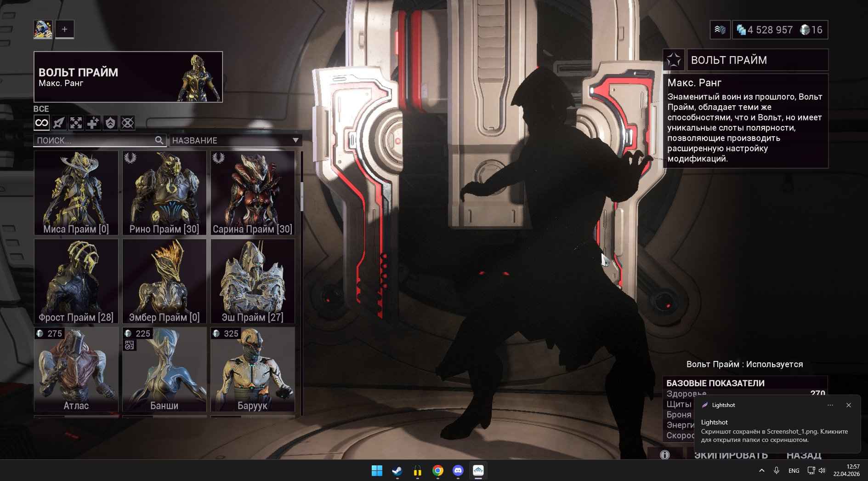Select the Эмбер Прайм [0] warframe tile

(x=165, y=281)
